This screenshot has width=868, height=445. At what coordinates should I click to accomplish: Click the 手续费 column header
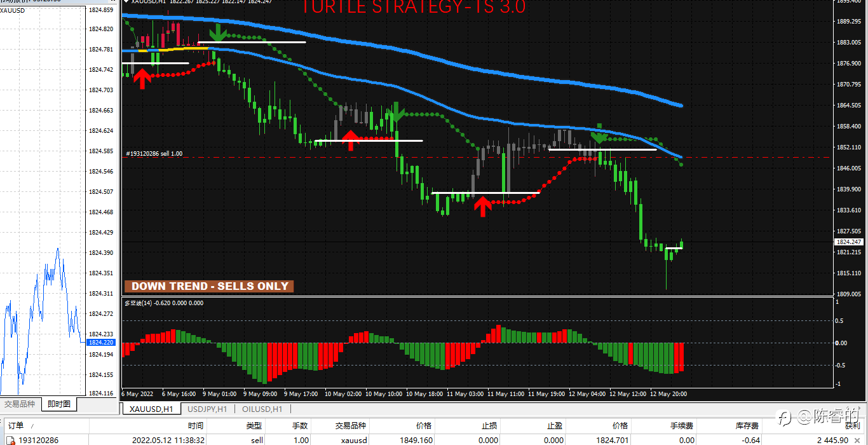[682, 425]
